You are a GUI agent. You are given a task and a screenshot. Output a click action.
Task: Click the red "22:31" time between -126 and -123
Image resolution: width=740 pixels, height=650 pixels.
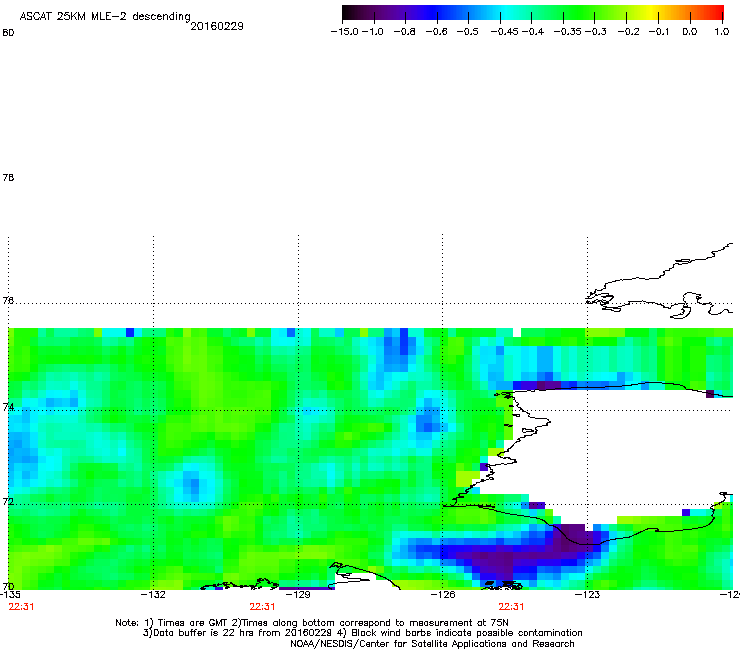tap(511, 607)
